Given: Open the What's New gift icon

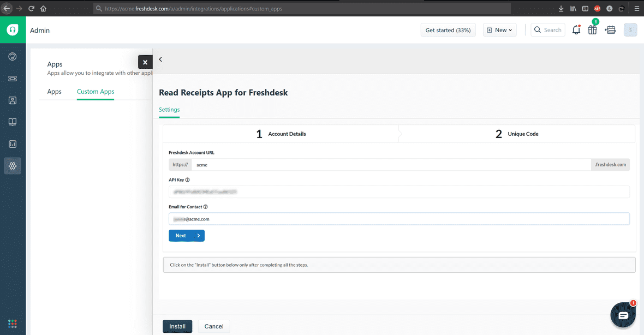Looking at the screenshot, I should 593,30.
